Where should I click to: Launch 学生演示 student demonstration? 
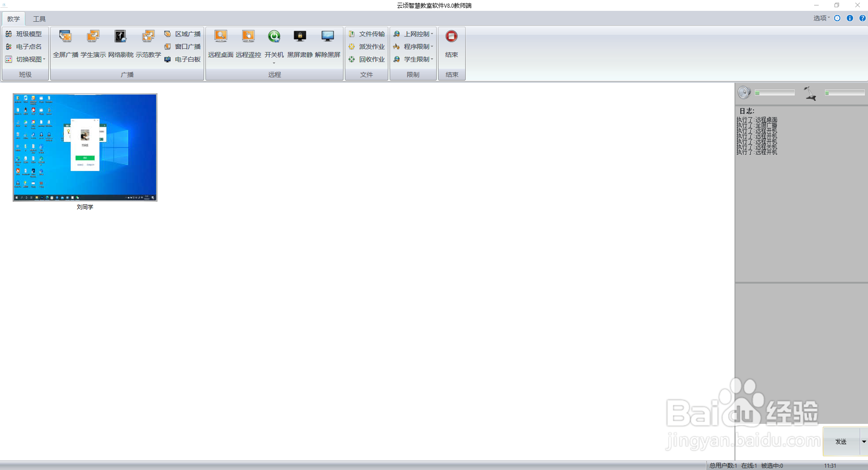[93, 44]
